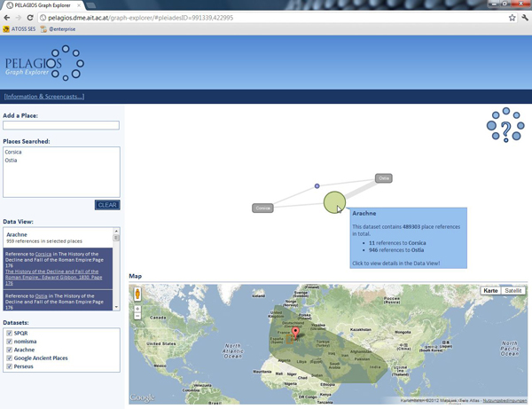Uncheck the Perseus dataset
This screenshot has height=409, width=532.
click(x=9, y=366)
